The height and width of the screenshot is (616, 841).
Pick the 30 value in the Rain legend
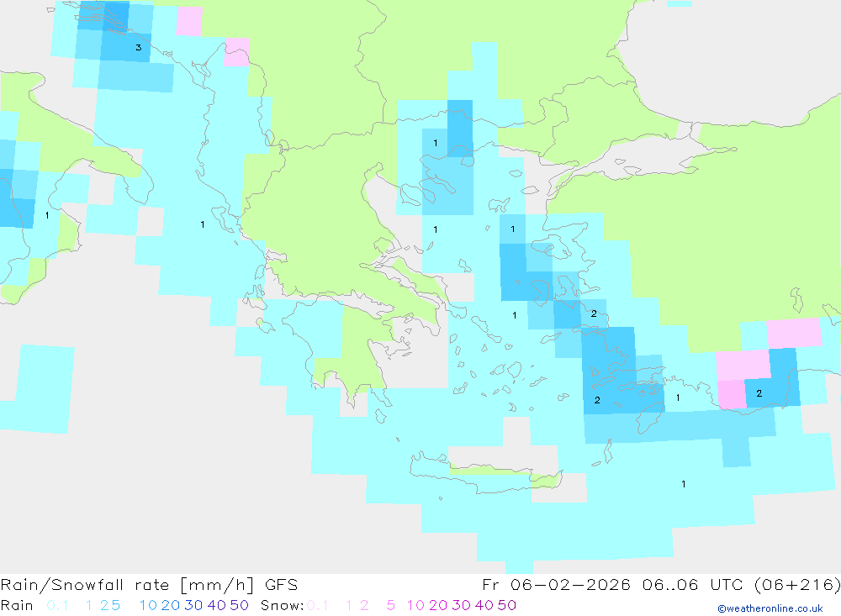tap(193, 605)
